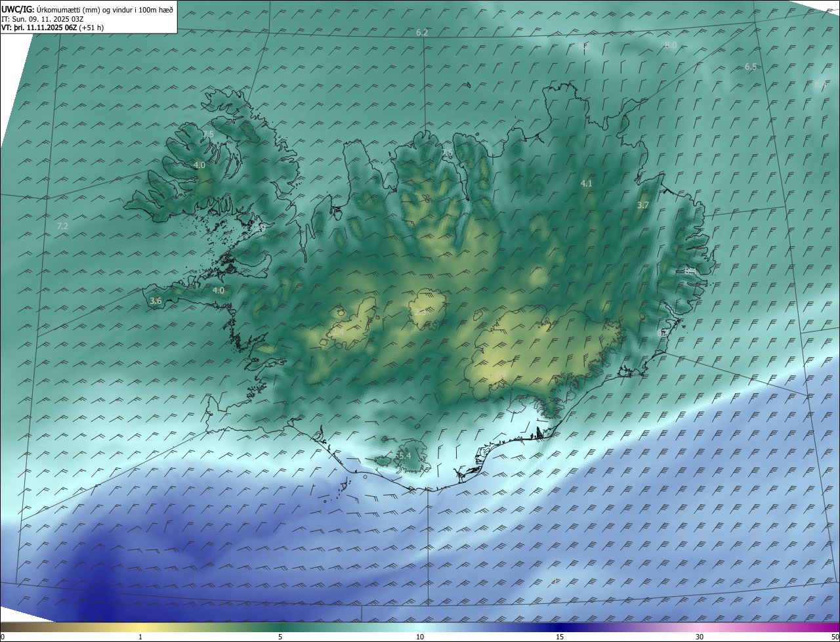840x642 pixels.
Task: Click the '6.2' value label on the map
Action: [422, 33]
